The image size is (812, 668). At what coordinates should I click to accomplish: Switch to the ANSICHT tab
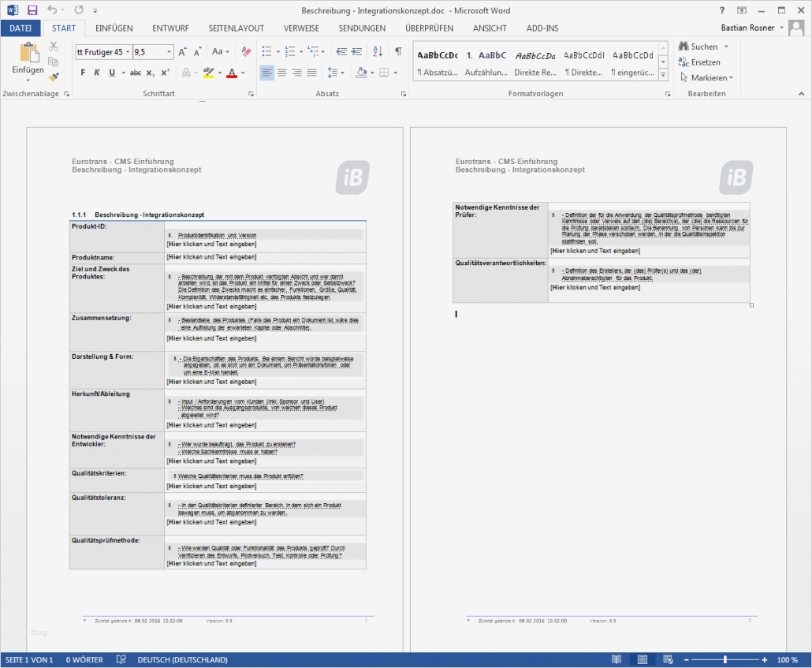pos(490,28)
